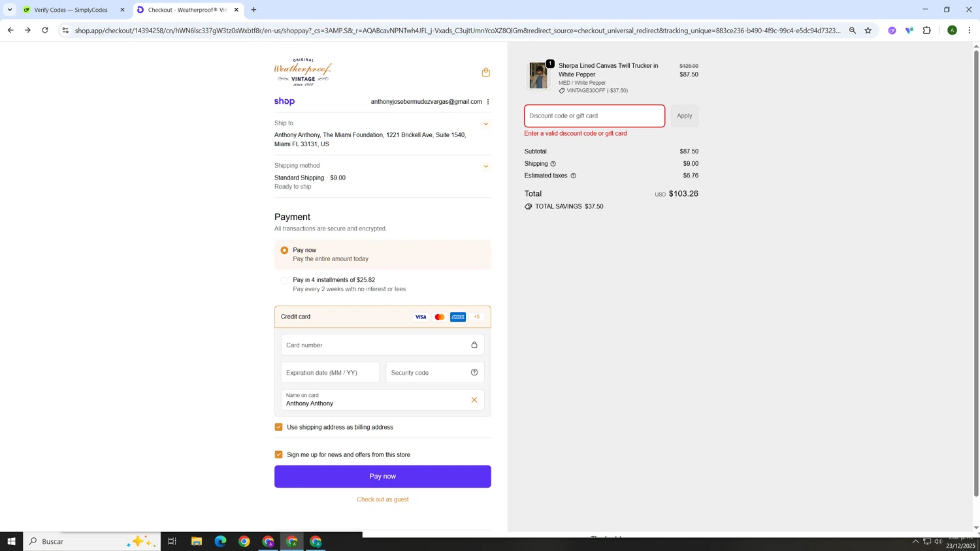Open Windows Start menu

(x=11, y=541)
